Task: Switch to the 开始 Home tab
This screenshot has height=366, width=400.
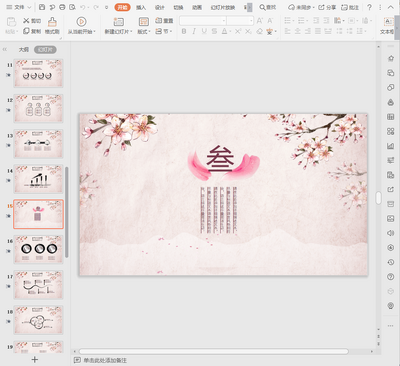Action: 122,7
